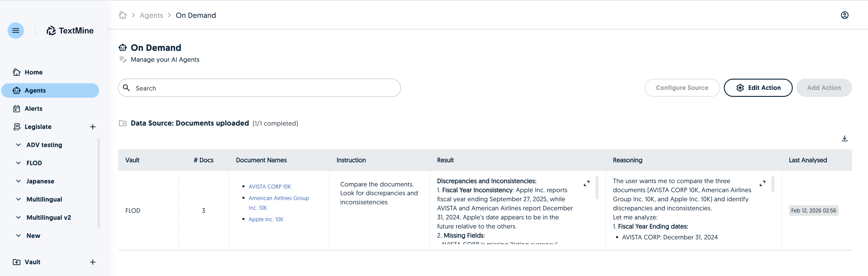Select Agents in sidebar
The image size is (868, 276).
(x=50, y=90)
